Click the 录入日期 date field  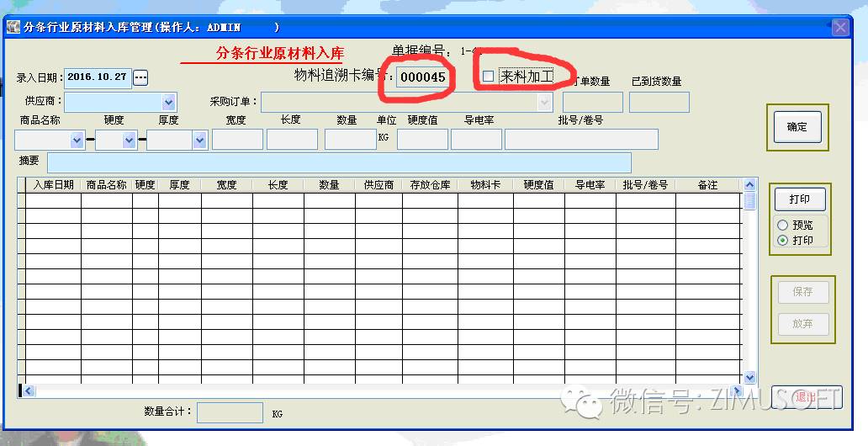tap(97, 77)
